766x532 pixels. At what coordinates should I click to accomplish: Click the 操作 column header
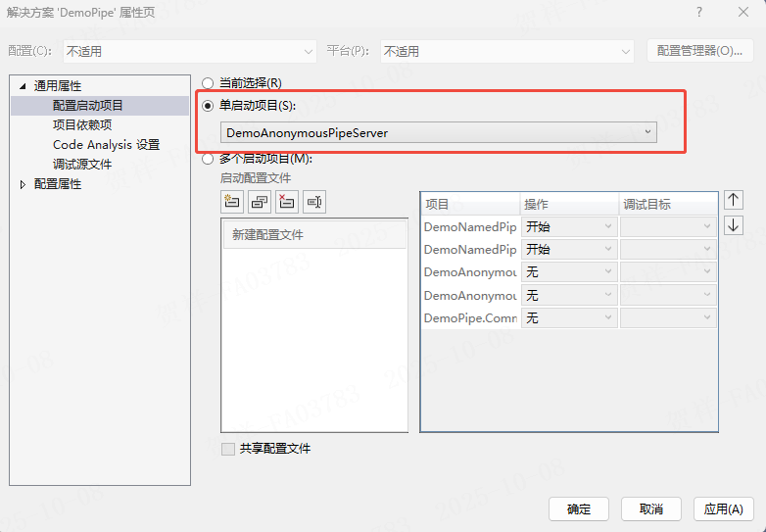[570, 204]
